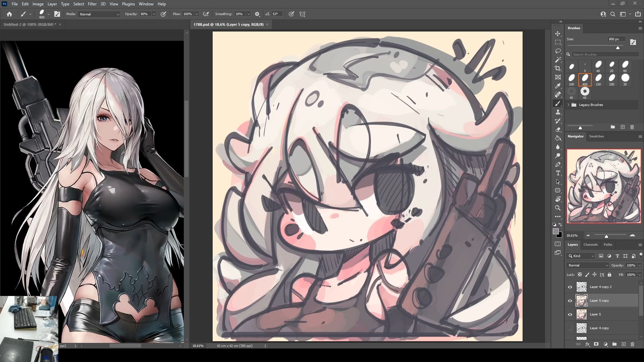The image size is (644, 362).
Task: Select the Magic Wand tool
Action: tap(558, 60)
